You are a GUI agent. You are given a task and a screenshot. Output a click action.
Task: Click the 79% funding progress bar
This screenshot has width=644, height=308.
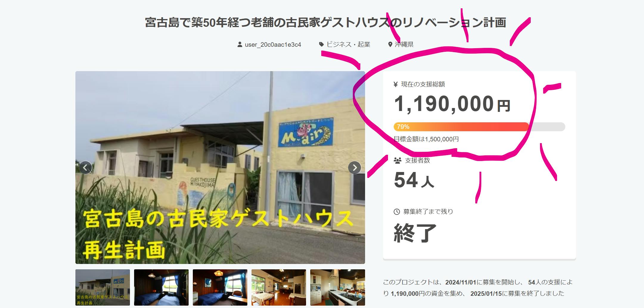(x=479, y=127)
